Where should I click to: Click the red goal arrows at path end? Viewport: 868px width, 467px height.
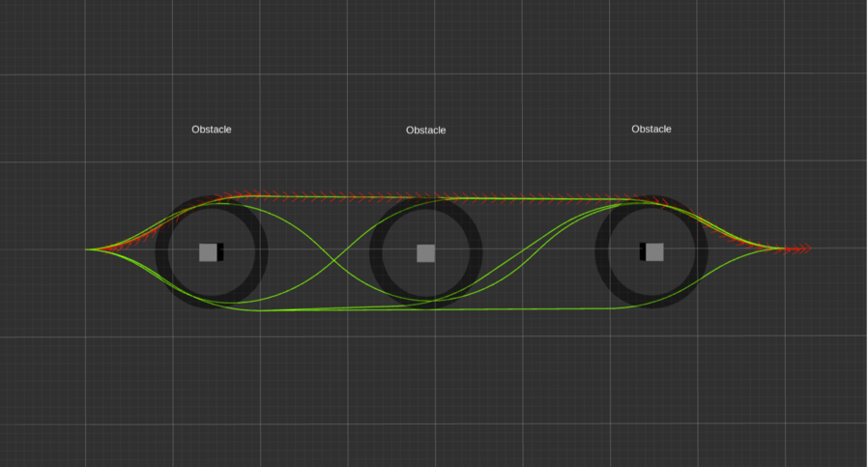click(797, 249)
